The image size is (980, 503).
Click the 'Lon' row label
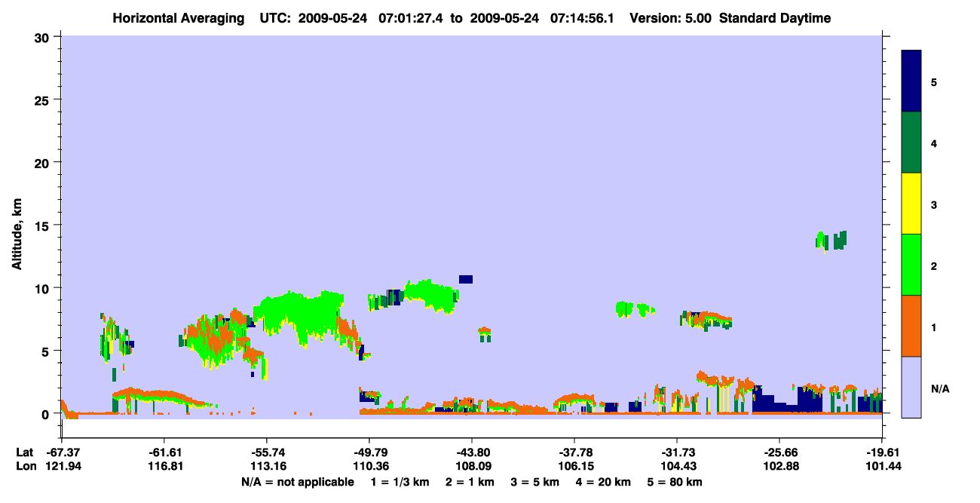25,466
